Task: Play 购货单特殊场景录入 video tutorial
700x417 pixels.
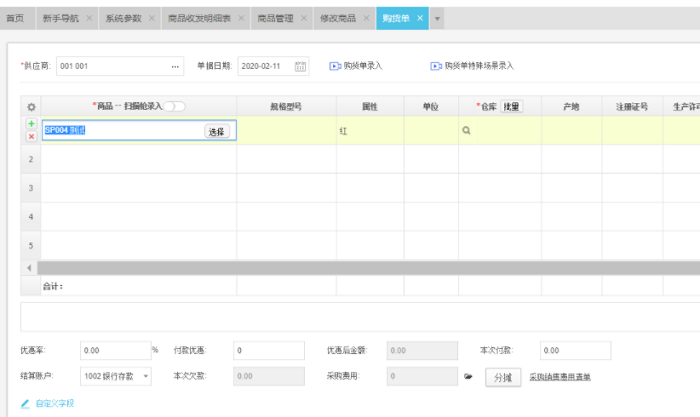Action: click(x=436, y=66)
